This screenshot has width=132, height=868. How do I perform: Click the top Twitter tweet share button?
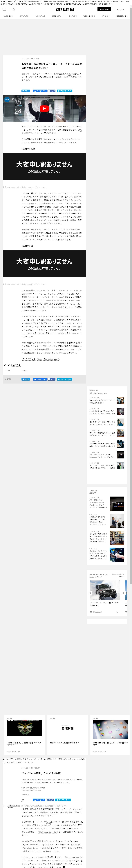pyautogui.click(x=26, y=91)
